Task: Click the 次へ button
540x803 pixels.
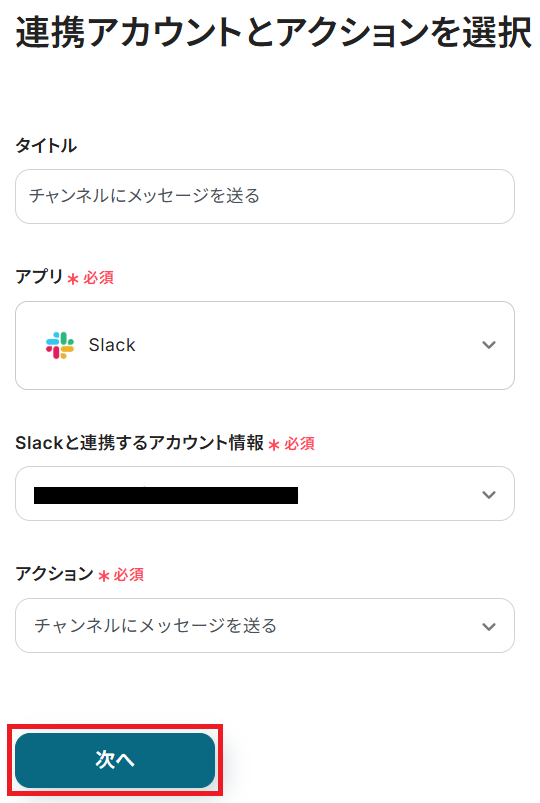Action: [x=115, y=760]
